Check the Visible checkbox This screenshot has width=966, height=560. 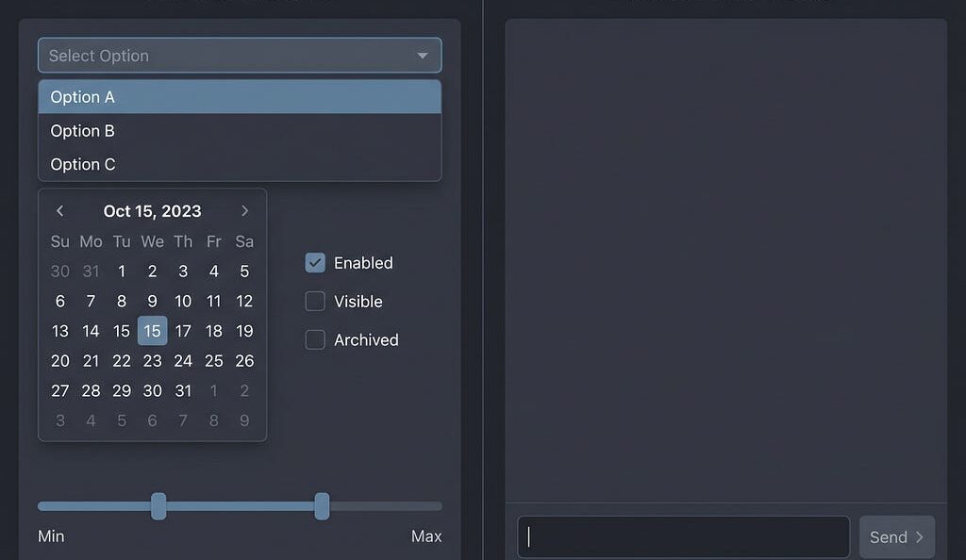pos(315,302)
